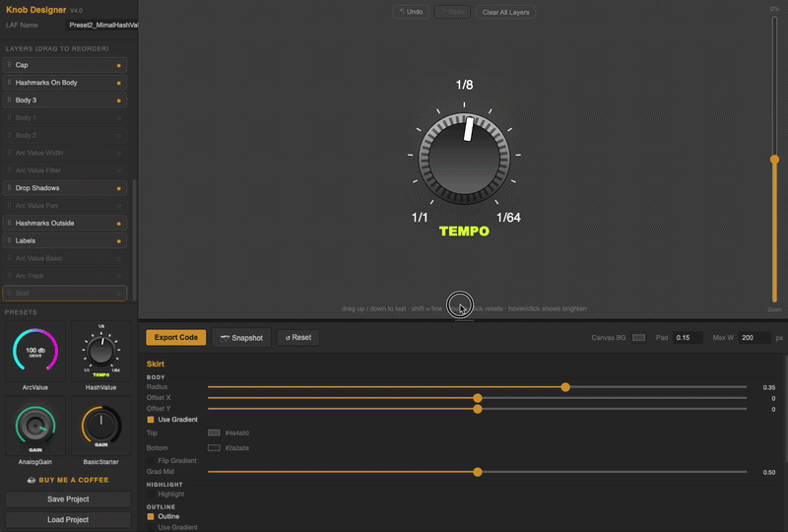This screenshot has height=532, width=788.
Task: Toggle the Outline checkbox
Action: point(151,516)
